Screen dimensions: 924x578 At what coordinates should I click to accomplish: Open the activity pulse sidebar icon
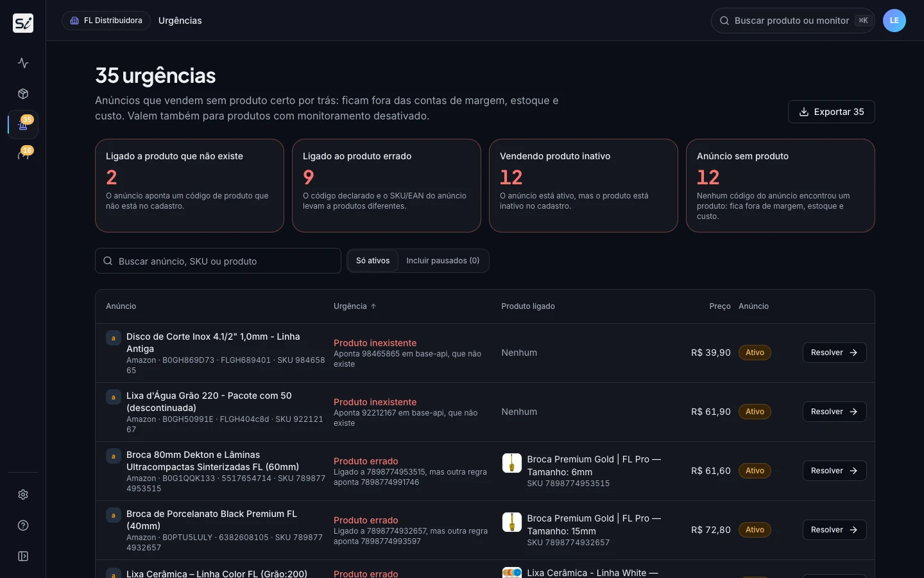pos(23,63)
